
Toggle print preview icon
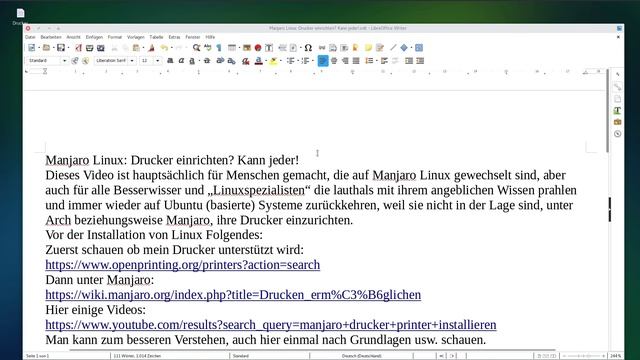(x=100, y=48)
